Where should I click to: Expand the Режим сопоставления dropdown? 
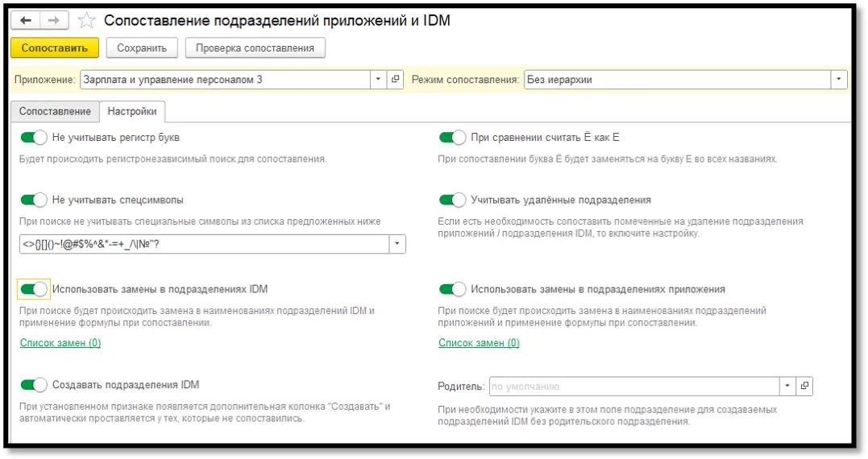pyautogui.click(x=839, y=79)
